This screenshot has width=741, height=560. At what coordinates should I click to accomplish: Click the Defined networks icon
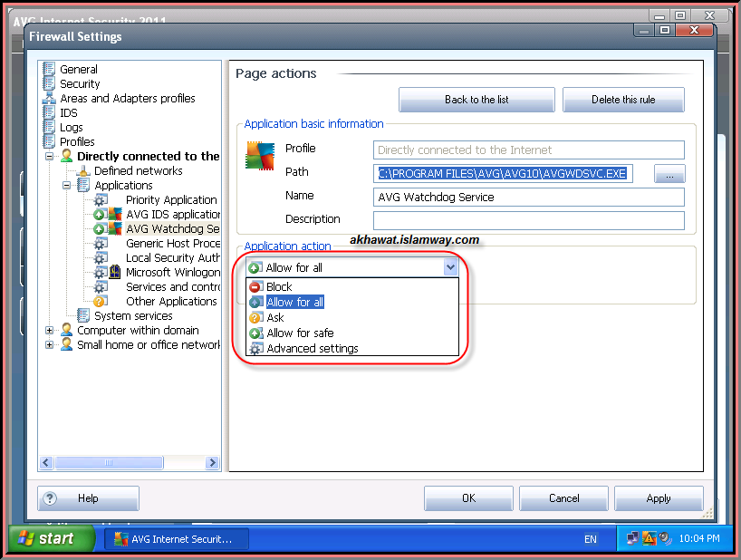(x=83, y=170)
